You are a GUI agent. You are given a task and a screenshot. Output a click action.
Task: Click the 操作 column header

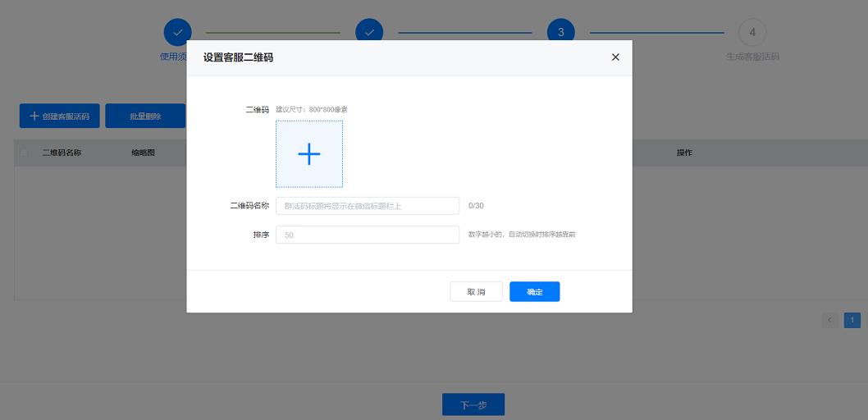[684, 153]
